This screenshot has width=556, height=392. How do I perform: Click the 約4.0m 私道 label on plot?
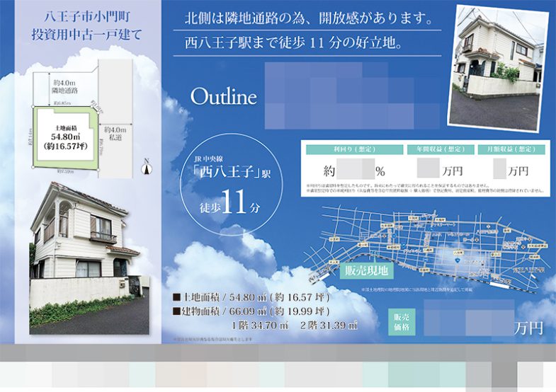pyautogui.click(x=114, y=134)
